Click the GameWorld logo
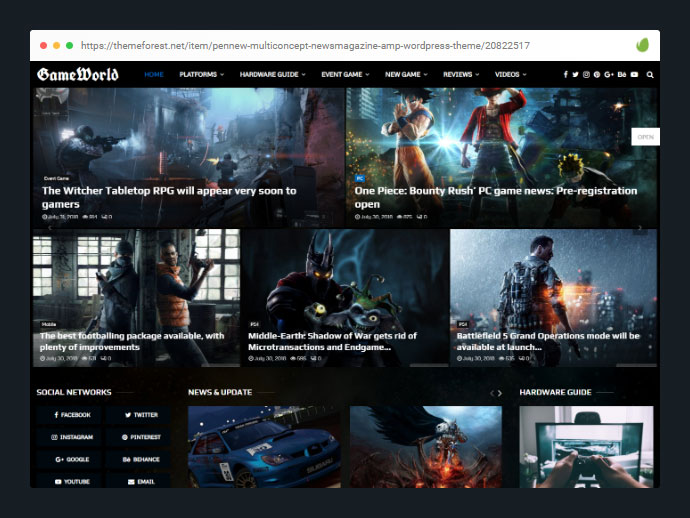690x518 pixels. tap(78, 75)
